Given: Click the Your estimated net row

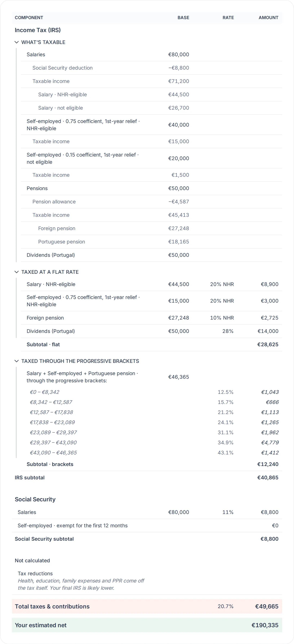Looking at the screenshot, I should coord(147,625).
